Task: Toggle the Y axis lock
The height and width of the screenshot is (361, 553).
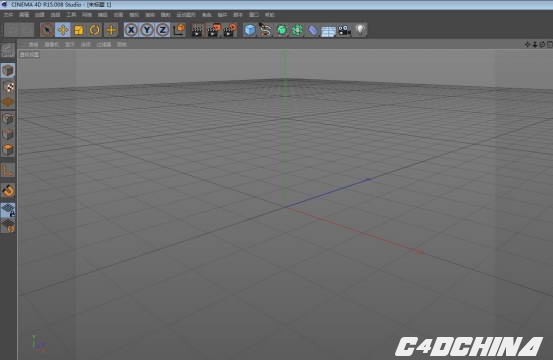Action: pyautogui.click(x=147, y=30)
